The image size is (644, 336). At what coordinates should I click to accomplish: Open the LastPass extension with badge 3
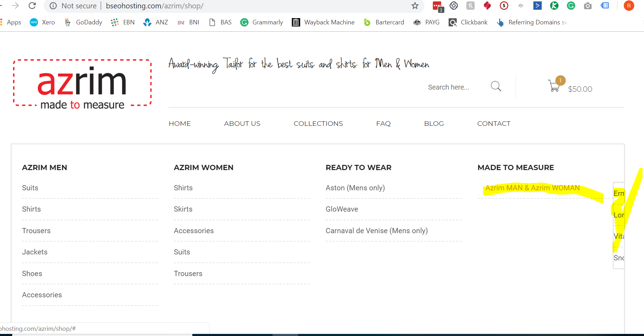[438, 6]
